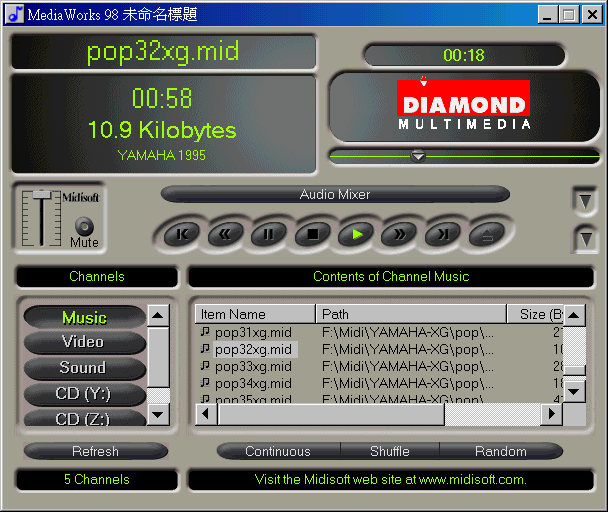The width and height of the screenshot is (608, 512).
Task: Select the Sound channel
Action: click(85, 368)
